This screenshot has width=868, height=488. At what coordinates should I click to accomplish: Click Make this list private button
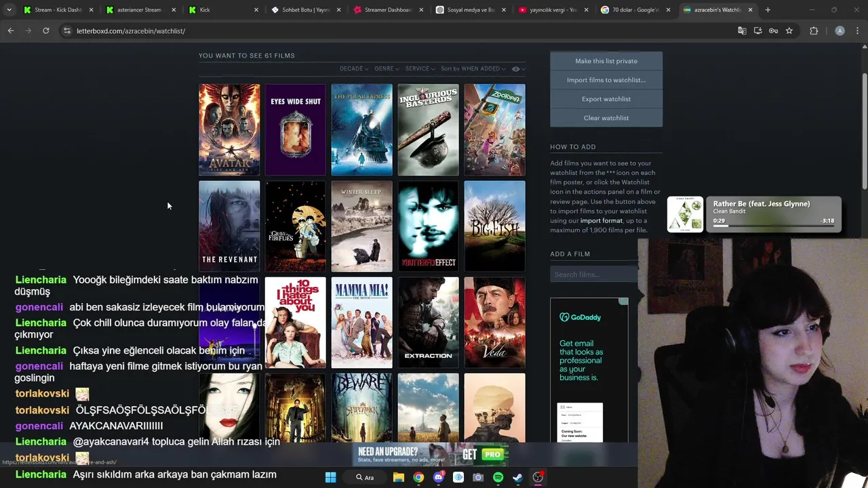pyautogui.click(x=606, y=61)
